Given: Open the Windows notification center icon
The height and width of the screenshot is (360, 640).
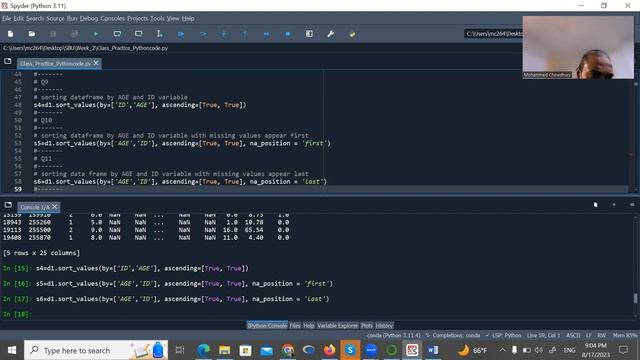Looking at the screenshot, I should [x=623, y=350].
